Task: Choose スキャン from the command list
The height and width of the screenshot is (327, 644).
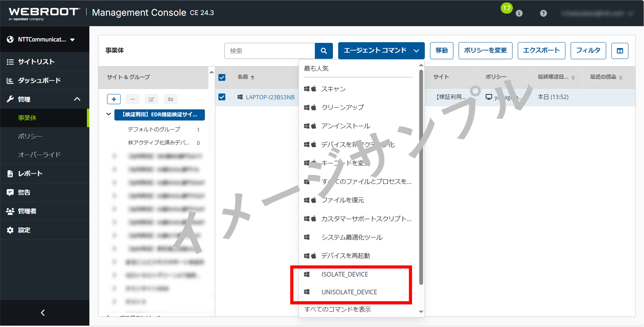Action: 333,89
